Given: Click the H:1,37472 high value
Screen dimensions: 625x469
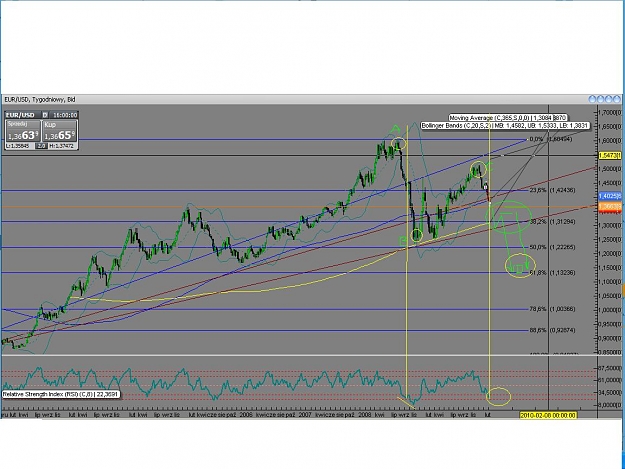Looking at the screenshot, I should [x=61, y=146].
